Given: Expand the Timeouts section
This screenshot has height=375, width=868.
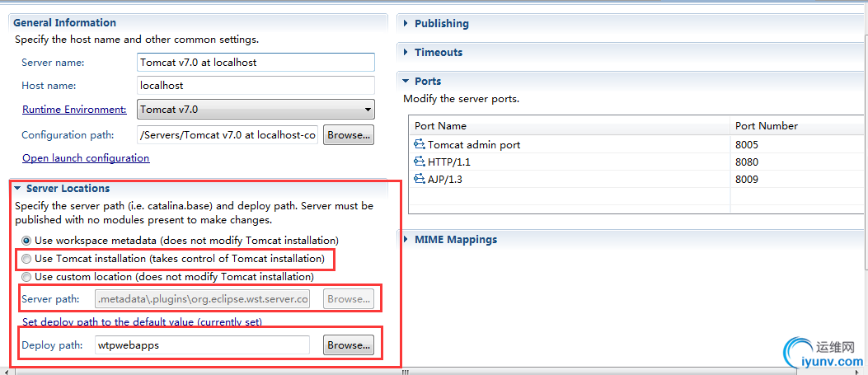Looking at the screenshot, I should (x=406, y=52).
